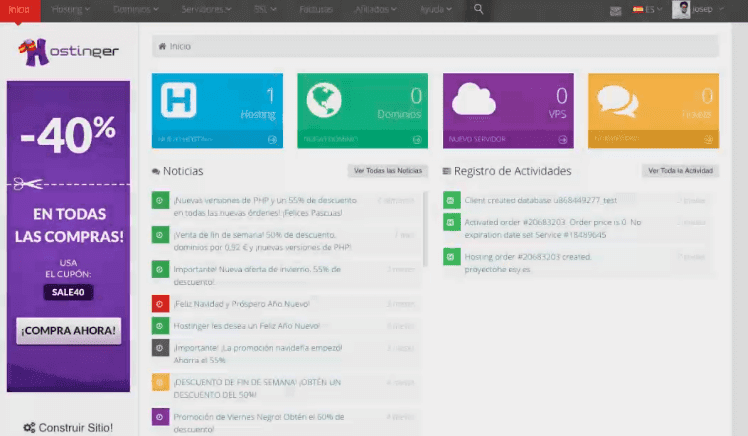748x436 pixels.
Task: Click the Inicio breadcrumb link
Action: (180, 46)
